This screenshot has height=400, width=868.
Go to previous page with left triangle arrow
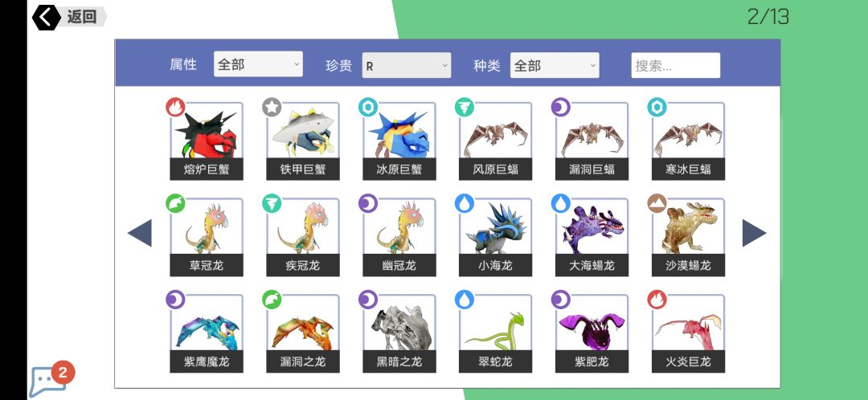click(140, 233)
